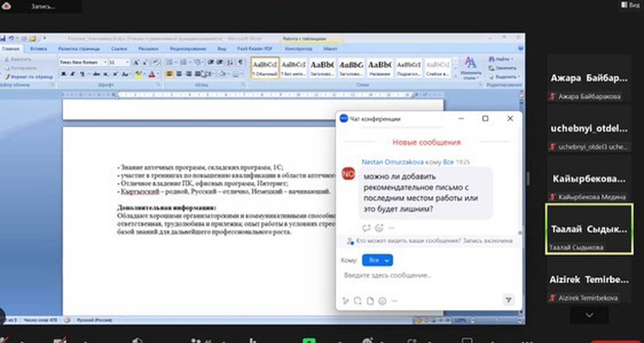Viewport: 644px width, 343px height.
Task: Toggle left text alignment button
Action: click(x=170, y=74)
